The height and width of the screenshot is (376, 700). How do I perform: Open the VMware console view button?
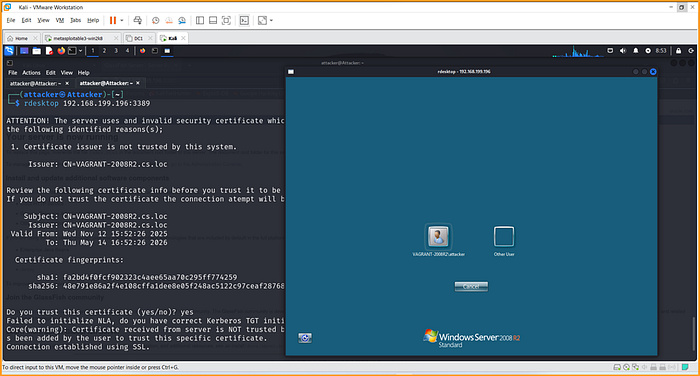pos(244,21)
